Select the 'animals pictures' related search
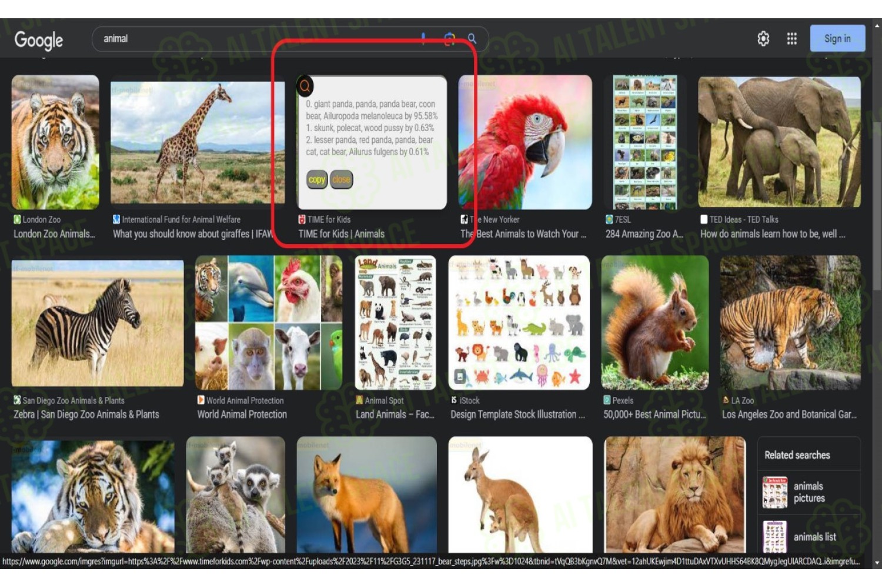882x588 pixels. (x=808, y=492)
